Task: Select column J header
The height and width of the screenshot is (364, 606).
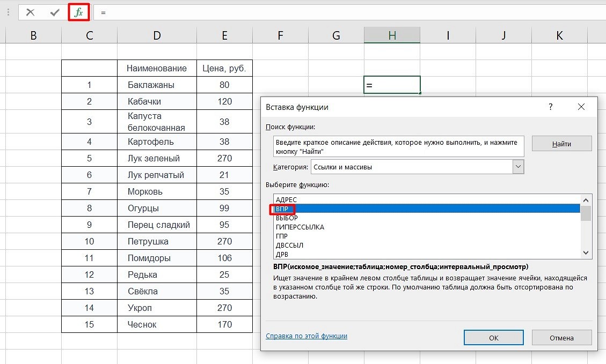Action: coord(503,35)
